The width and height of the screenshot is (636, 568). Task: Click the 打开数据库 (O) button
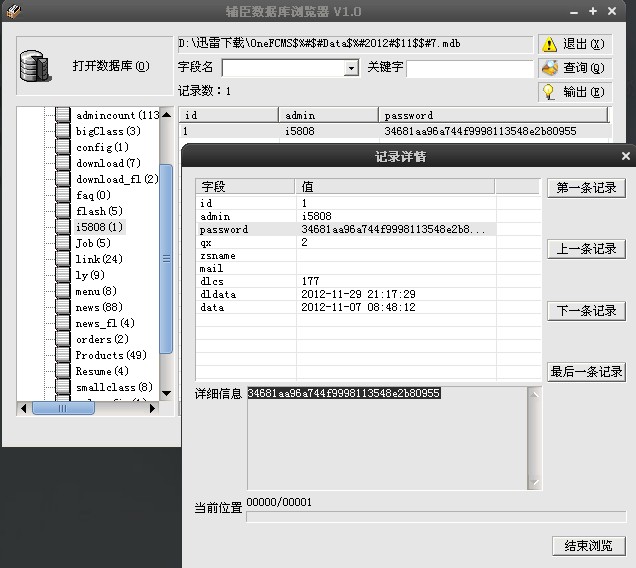click(x=95, y=66)
